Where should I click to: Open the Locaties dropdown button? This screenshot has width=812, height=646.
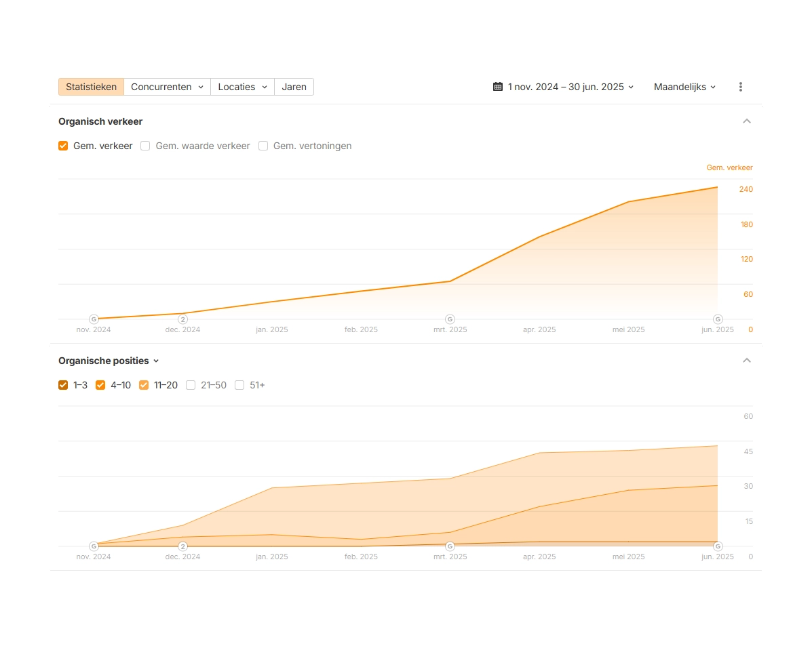(242, 87)
